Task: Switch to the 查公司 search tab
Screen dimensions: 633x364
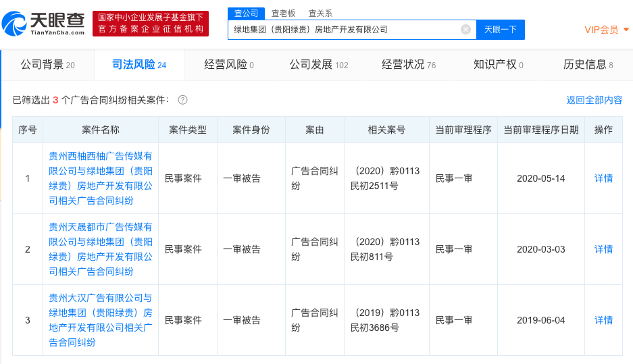Action: coord(246,14)
